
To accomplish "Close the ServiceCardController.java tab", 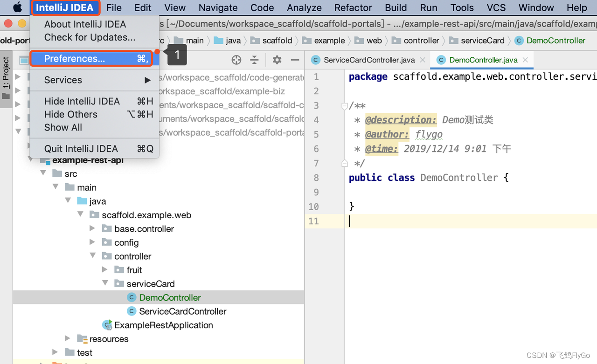I will click(x=423, y=60).
